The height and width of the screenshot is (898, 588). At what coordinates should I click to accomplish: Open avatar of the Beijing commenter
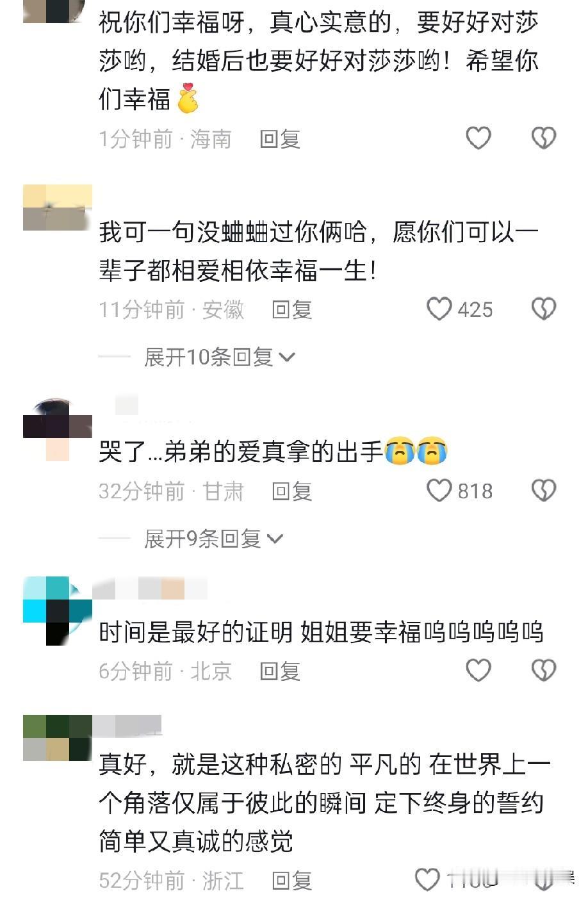[x=58, y=610]
